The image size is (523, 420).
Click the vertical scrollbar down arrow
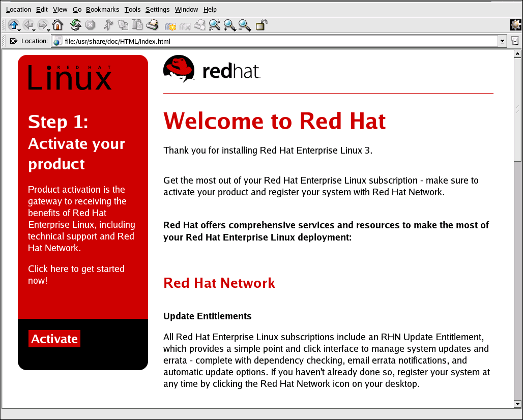point(518,404)
